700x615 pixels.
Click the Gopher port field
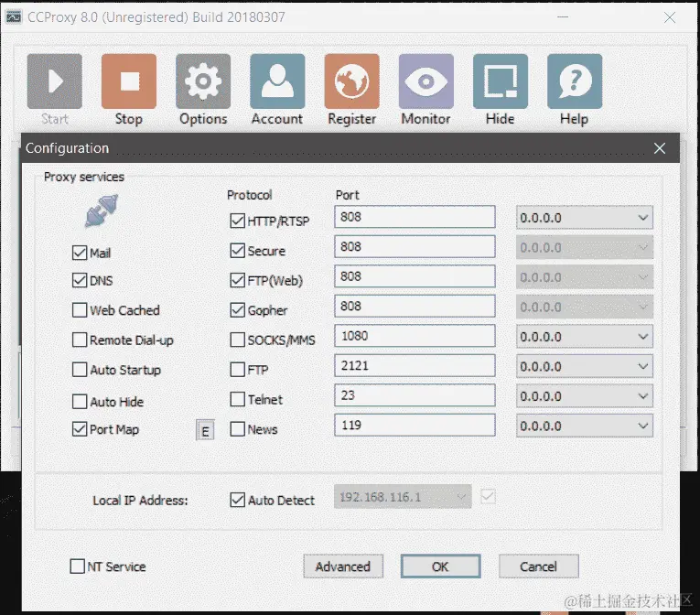pyautogui.click(x=415, y=306)
